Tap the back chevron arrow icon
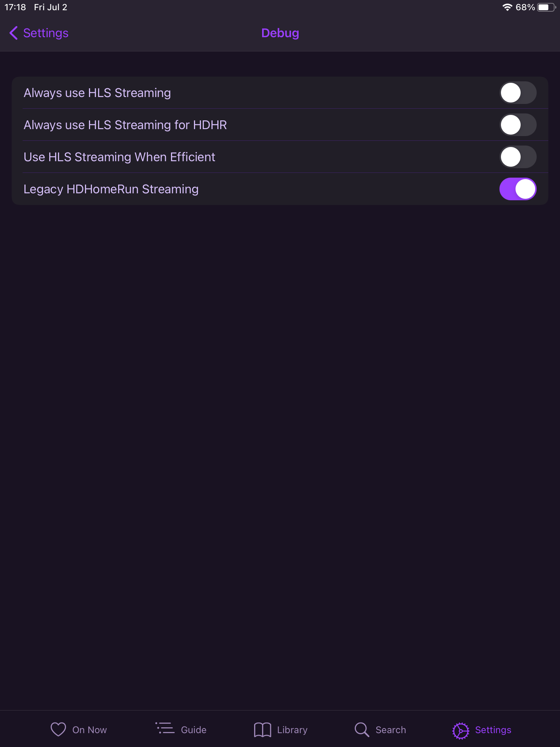 click(x=13, y=33)
